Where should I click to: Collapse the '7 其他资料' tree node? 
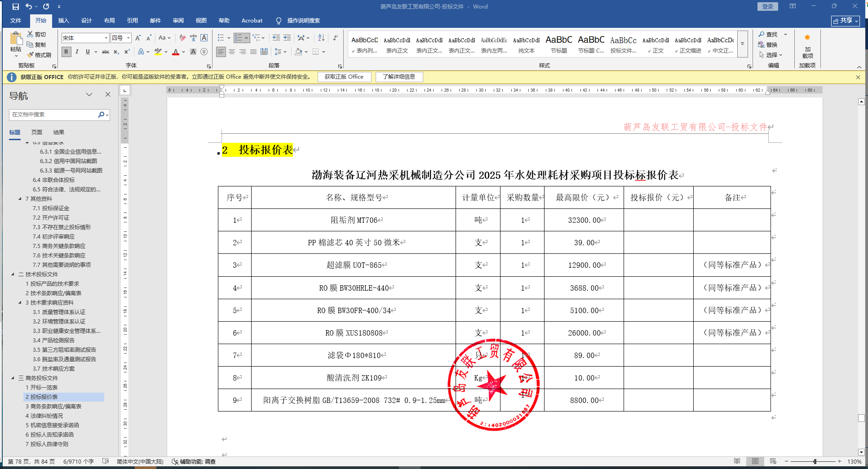click(20, 199)
